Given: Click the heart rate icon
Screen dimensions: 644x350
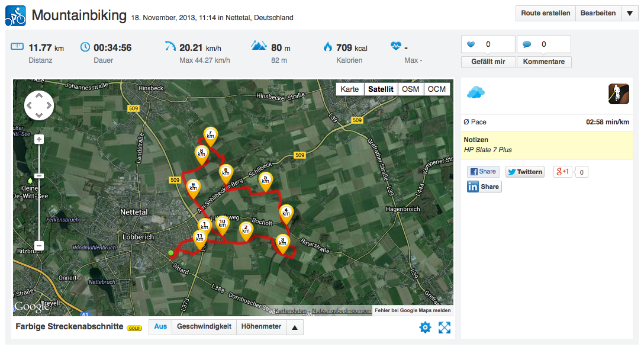Looking at the screenshot, I should tap(396, 46).
